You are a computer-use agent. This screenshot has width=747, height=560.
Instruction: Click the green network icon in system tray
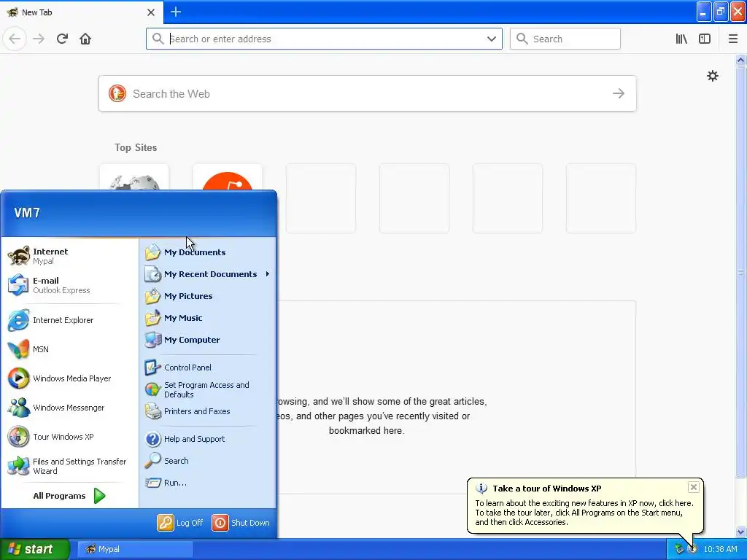679,549
